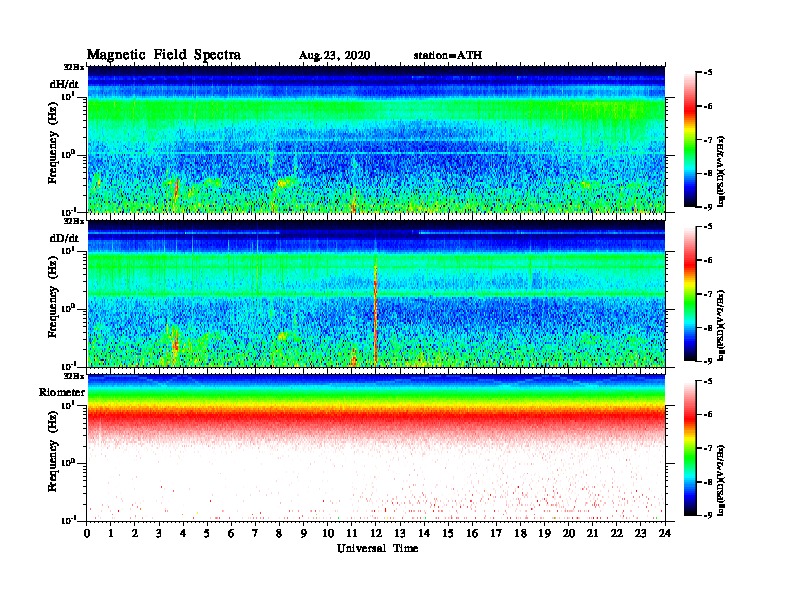Click the "-7" value on dD/dt color bar
The image size is (792, 612).
point(708,293)
